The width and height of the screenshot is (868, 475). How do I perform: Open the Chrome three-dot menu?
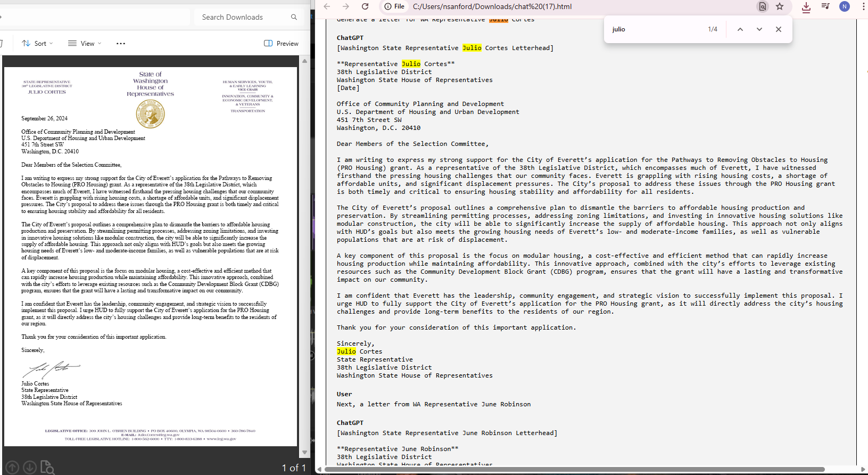tap(863, 6)
